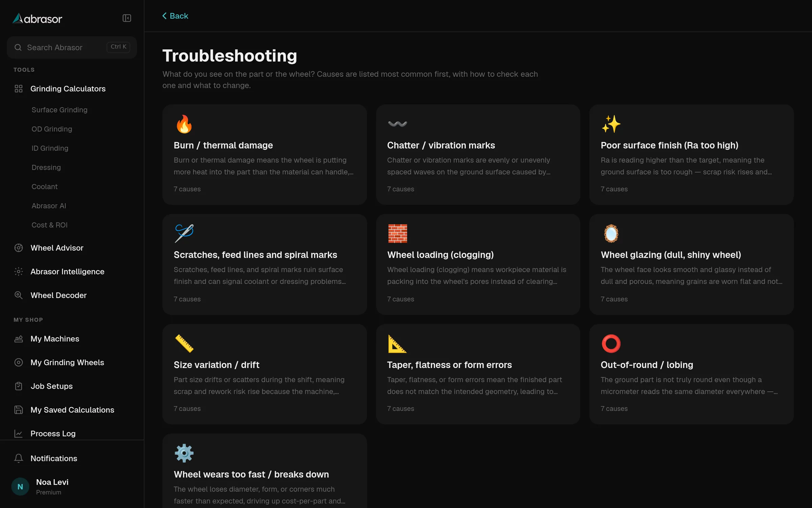Click the My Grinding Wheels icon

(x=19, y=362)
